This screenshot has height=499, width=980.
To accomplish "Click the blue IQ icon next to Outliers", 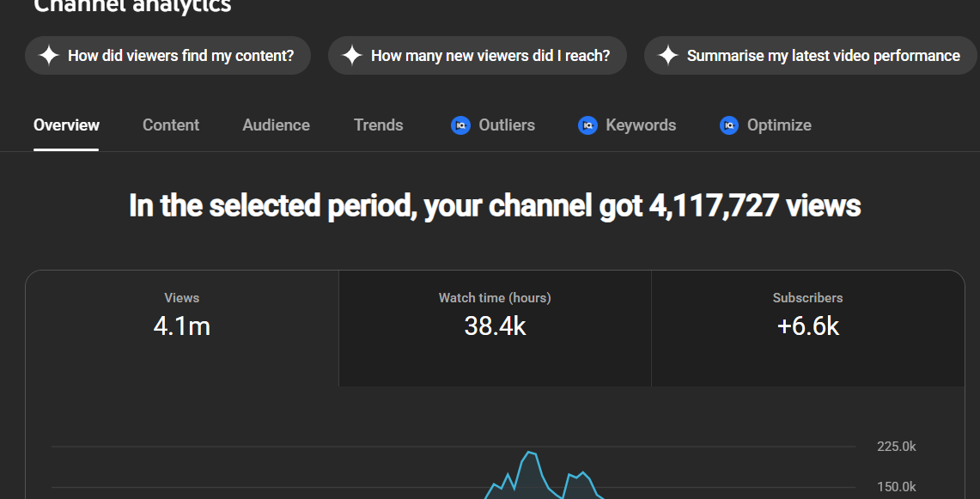I will (460, 125).
